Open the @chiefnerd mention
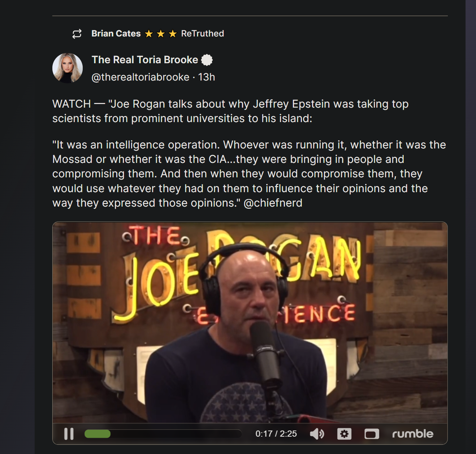476x454 pixels. coord(273,203)
